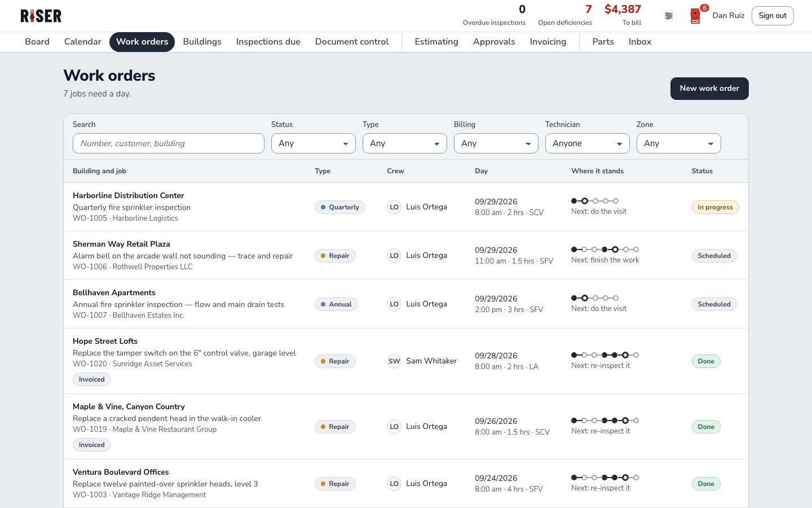Viewport: 812px width, 508px height.
Task: Open the Inspections due tab
Action: 268,42
